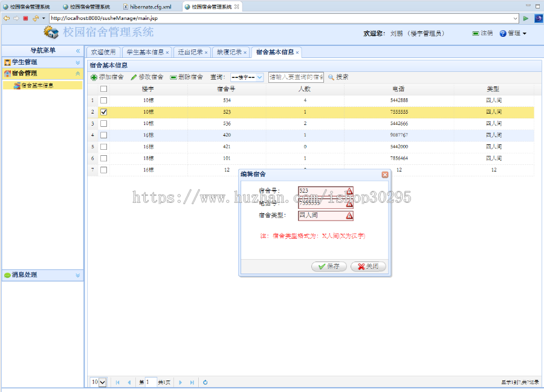Click the 注销 logout icon

(x=476, y=33)
